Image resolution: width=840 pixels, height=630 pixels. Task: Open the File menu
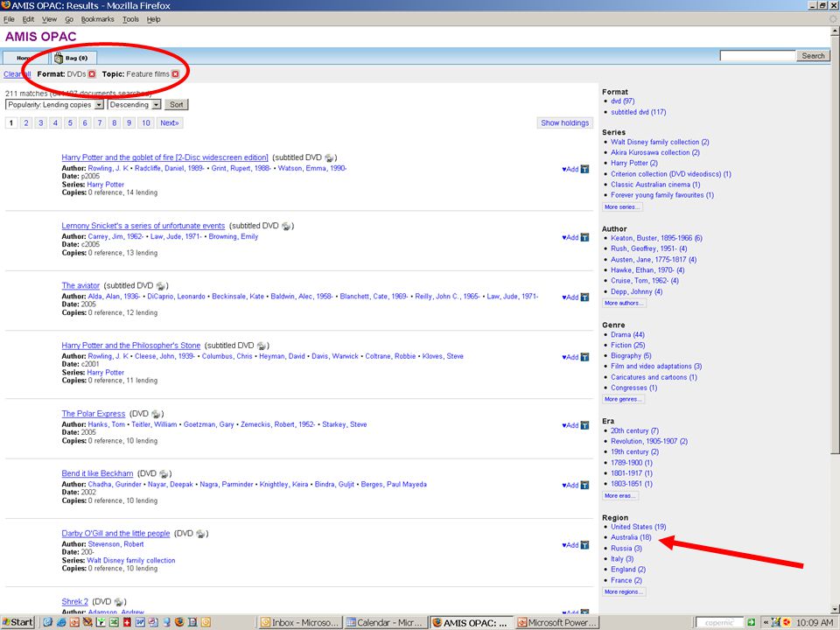tap(9, 19)
